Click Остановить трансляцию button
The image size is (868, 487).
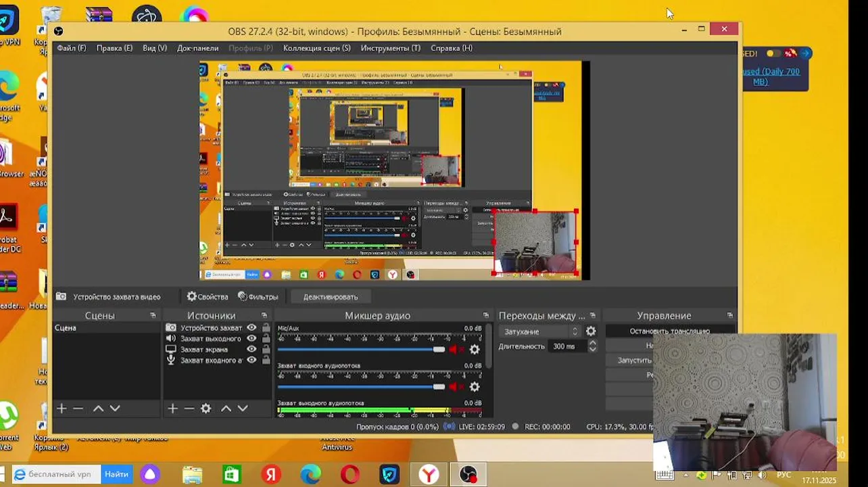[669, 331]
